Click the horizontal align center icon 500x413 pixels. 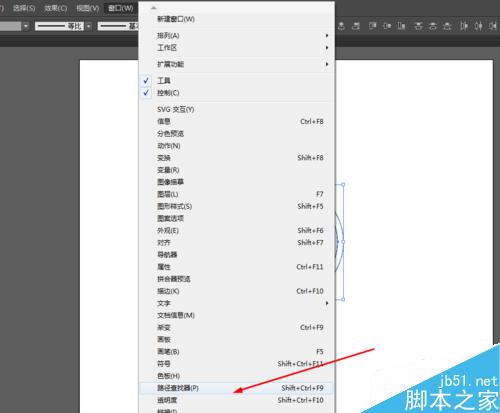[x=341, y=26]
